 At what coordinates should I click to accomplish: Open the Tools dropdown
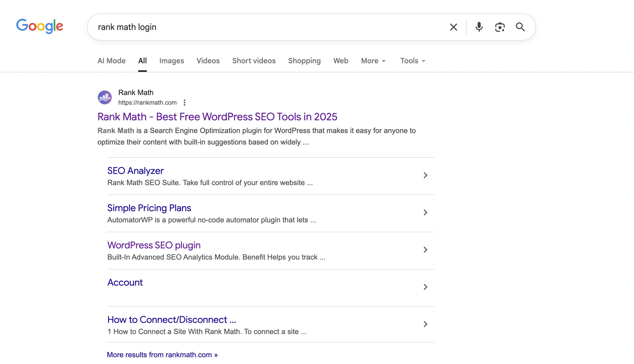tap(413, 61)
